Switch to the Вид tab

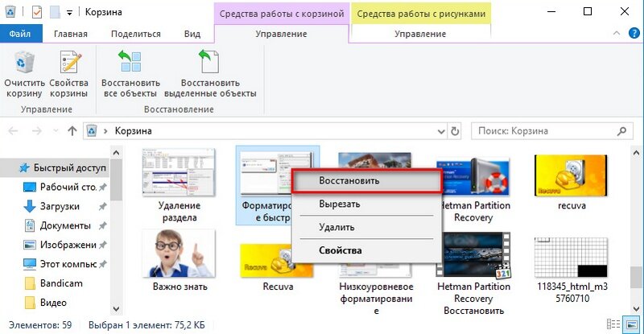(x=192, y=34)
